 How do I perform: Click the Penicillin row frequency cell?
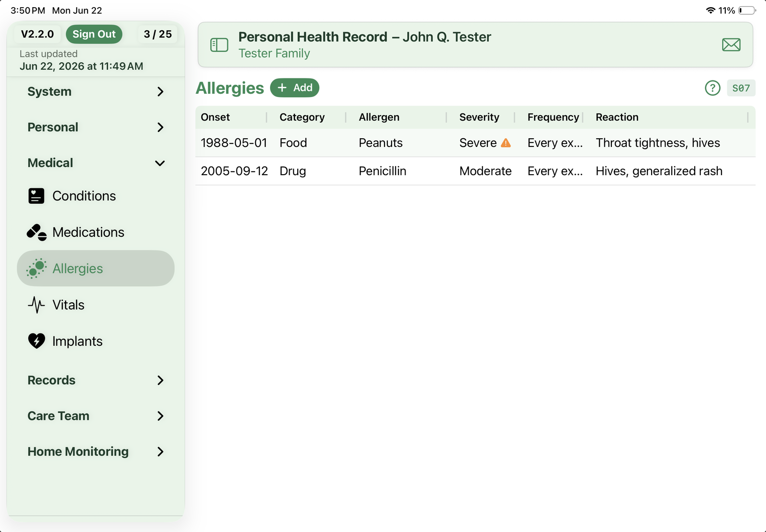tap(555, 171)
